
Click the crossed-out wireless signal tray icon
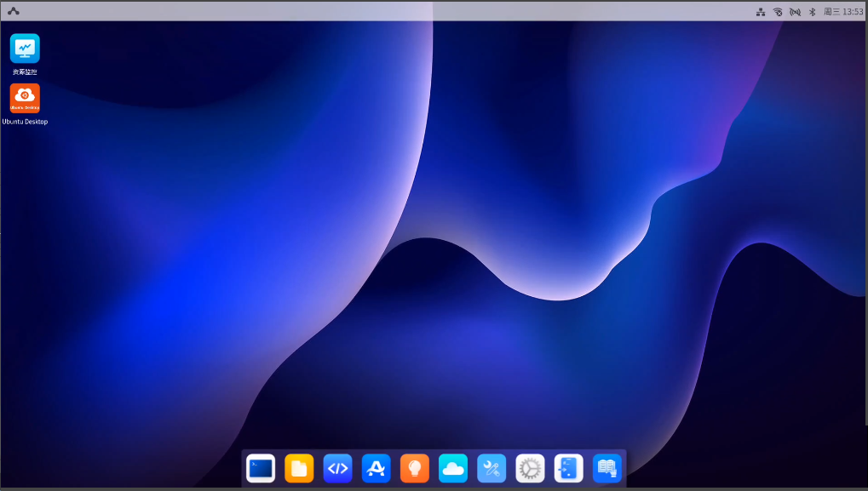click(x=795, y=12)
